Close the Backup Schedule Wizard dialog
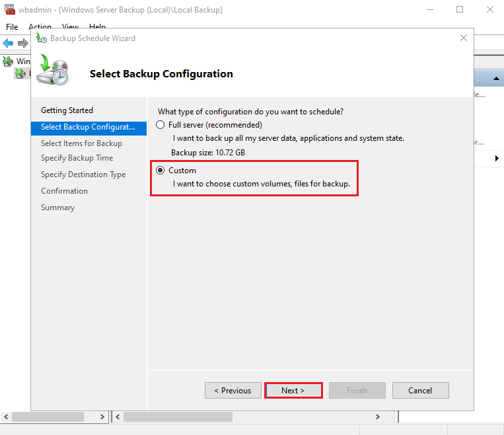This screenshot has width=504, height=435. 464,38
